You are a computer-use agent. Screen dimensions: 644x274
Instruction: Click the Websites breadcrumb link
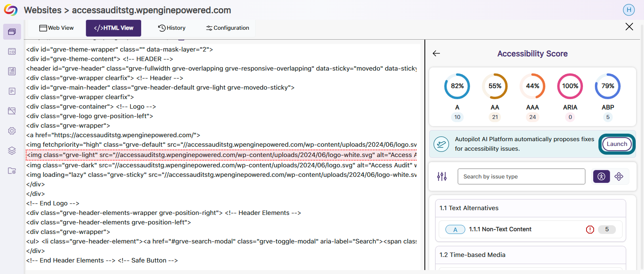point(43,10)
